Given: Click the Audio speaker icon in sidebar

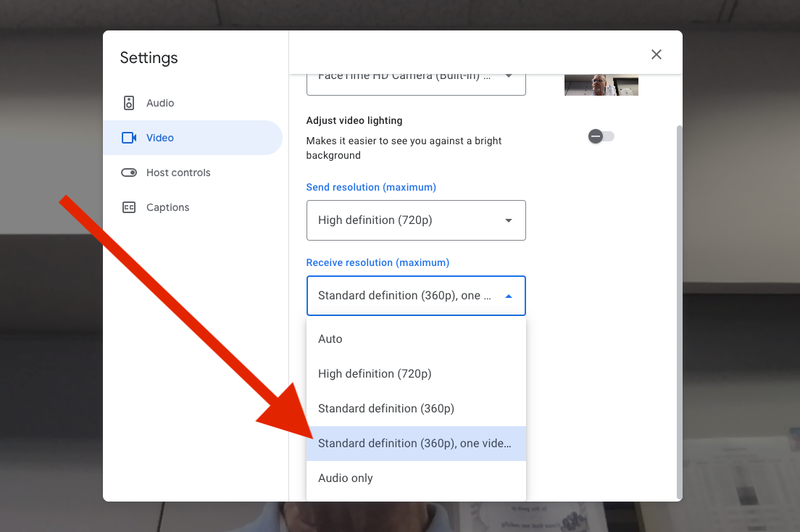Looking at the screenshot, I should (129, 103).
